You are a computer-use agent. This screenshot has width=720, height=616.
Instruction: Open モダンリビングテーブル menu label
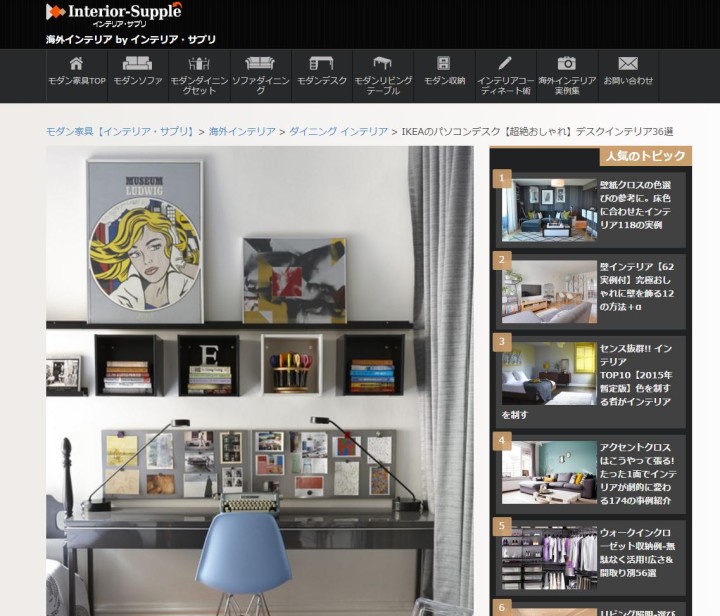point(383,86)
